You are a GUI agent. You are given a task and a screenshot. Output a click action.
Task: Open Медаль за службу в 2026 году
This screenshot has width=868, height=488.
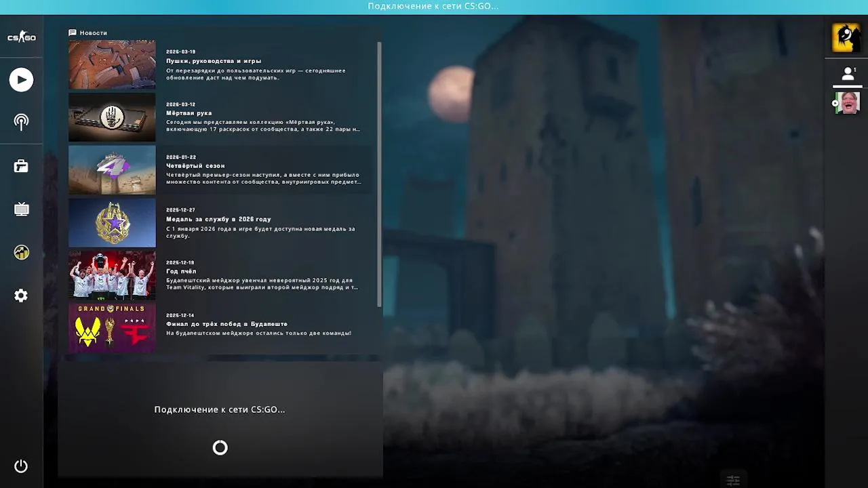click(x=218, y=219)
